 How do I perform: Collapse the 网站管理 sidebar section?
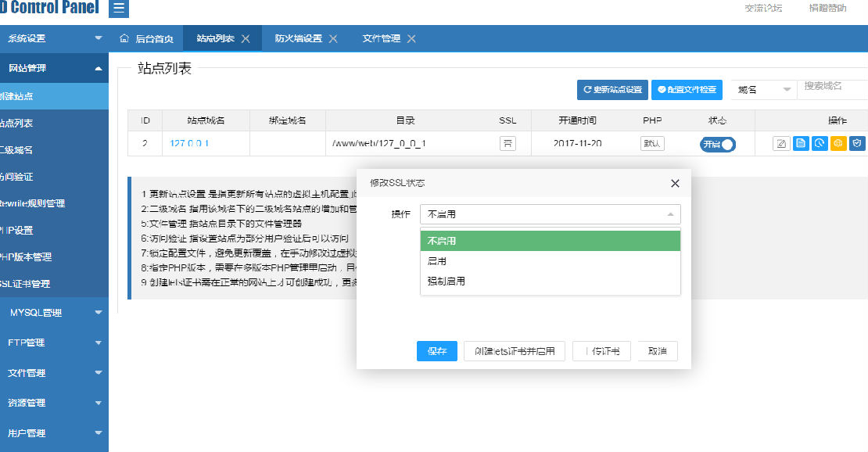[54, 68]
